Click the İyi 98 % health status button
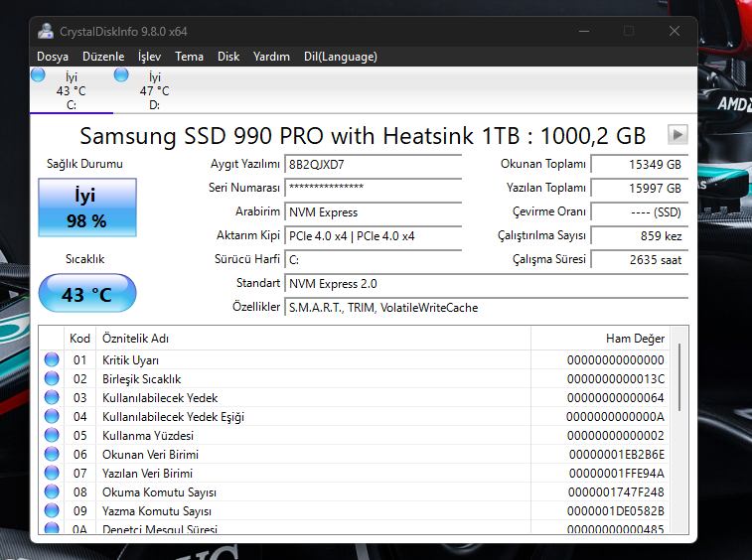This screenshot has height=560, width=752. (87, 208)
